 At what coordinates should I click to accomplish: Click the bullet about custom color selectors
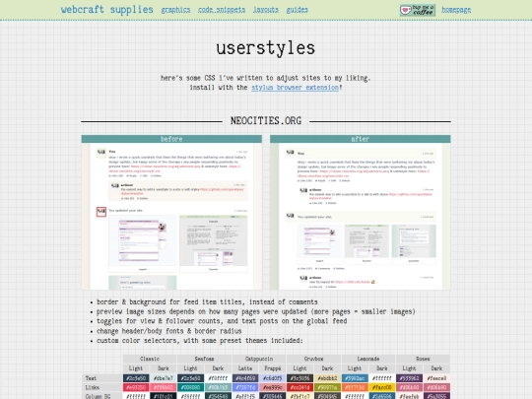(200, 340)
